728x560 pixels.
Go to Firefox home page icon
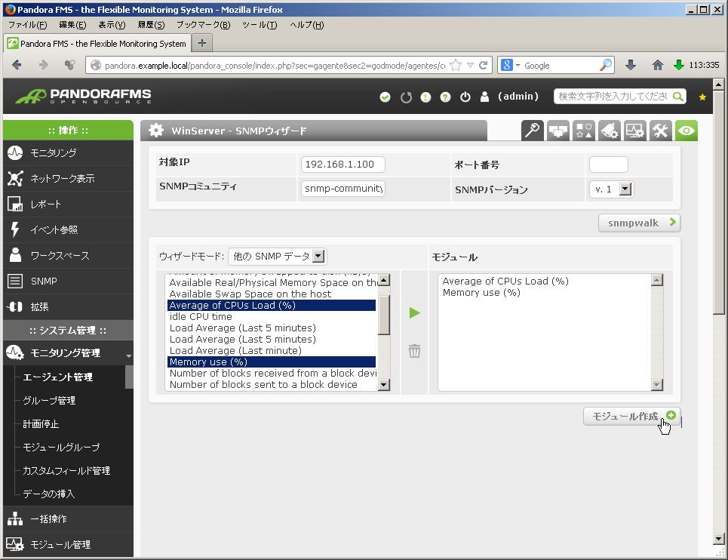pyautogui.click(x=657, y=65)
